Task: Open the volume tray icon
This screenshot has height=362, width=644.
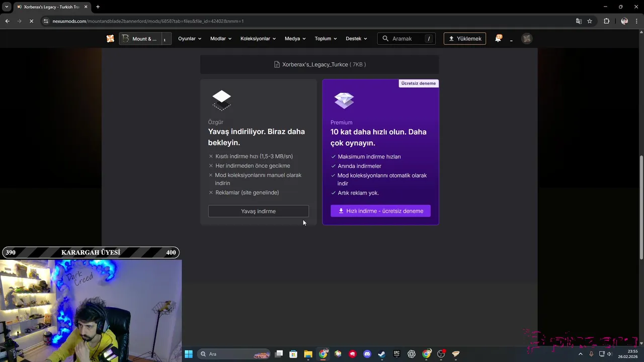Action: 609,354
